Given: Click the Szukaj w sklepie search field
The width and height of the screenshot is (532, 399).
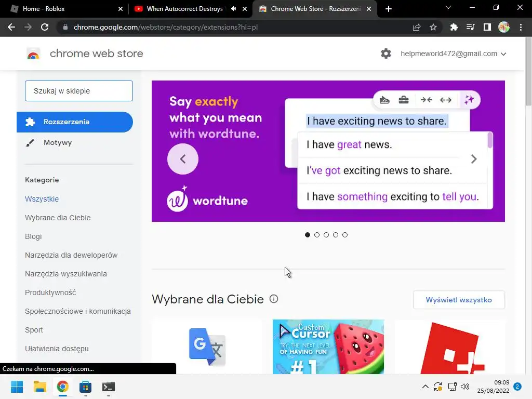Looking at the screenshot, I should [x=79, y=91].
